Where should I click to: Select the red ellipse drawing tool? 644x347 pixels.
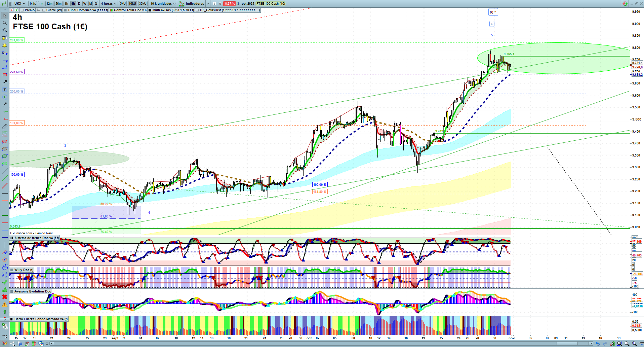tap(5, 141)
